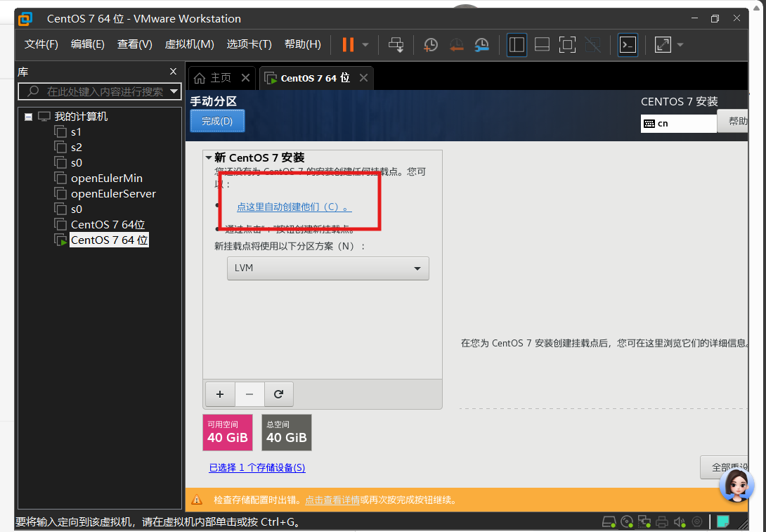Select the openEulerServer virtual machine
766x532 pixels.
click(113, 194)
